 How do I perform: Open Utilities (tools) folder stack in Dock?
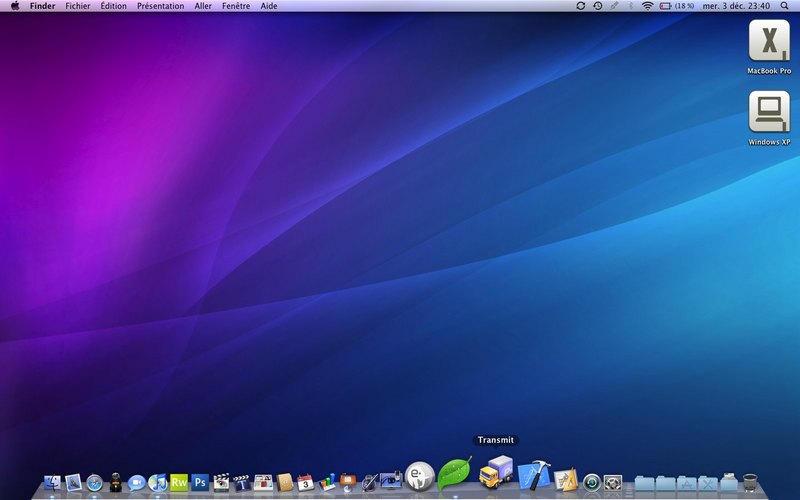pos(708,483)
